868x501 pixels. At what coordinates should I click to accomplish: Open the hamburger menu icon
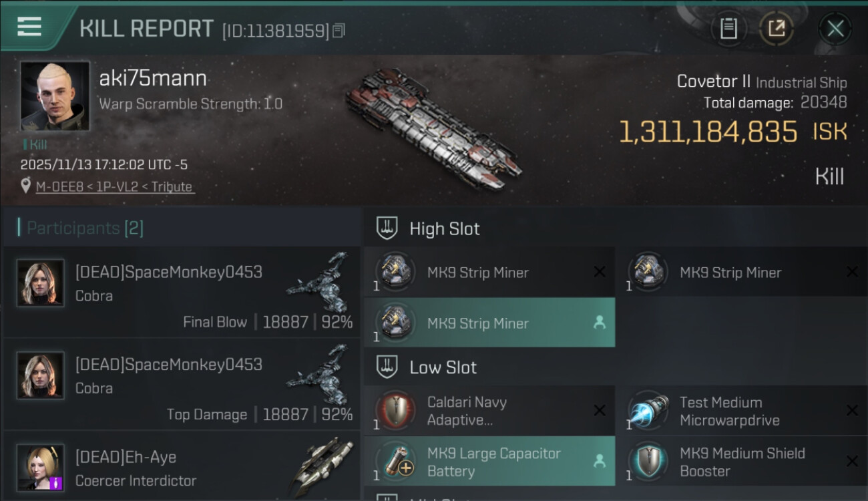(x=29, y=27)
